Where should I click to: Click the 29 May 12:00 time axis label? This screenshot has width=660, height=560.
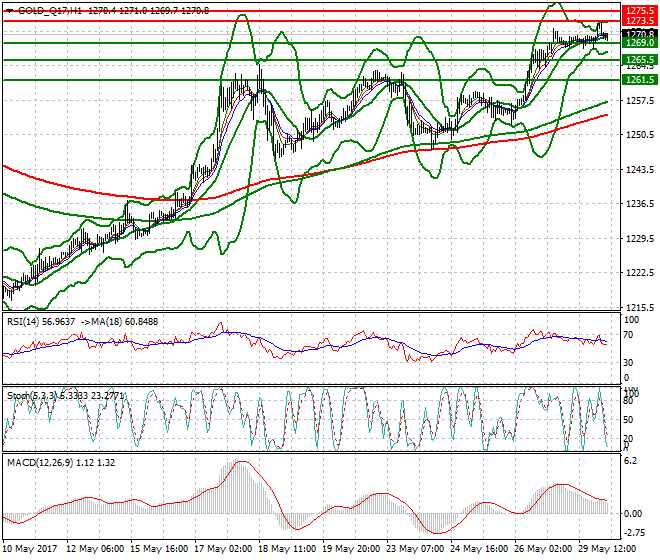pyautogui.click(x=607, y=549)
